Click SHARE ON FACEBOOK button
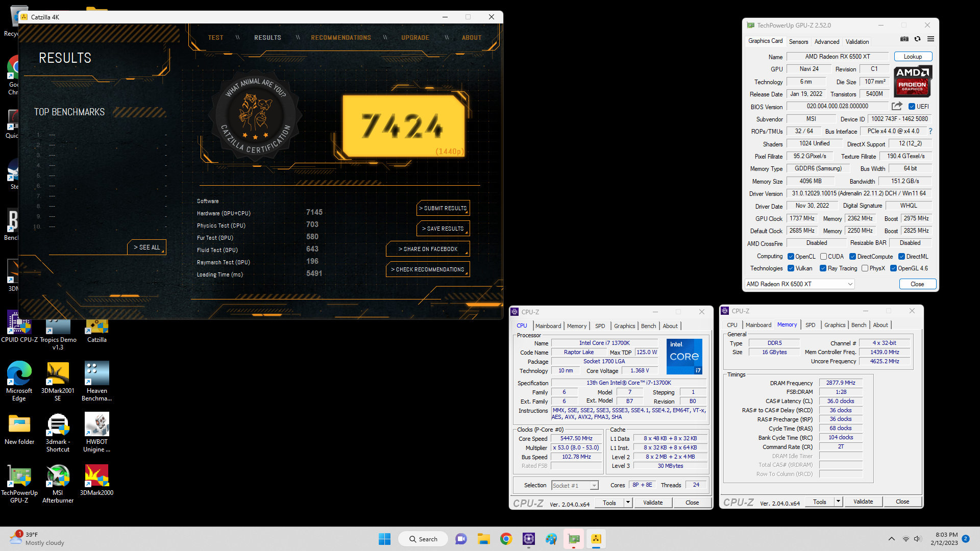 [428, 249]
